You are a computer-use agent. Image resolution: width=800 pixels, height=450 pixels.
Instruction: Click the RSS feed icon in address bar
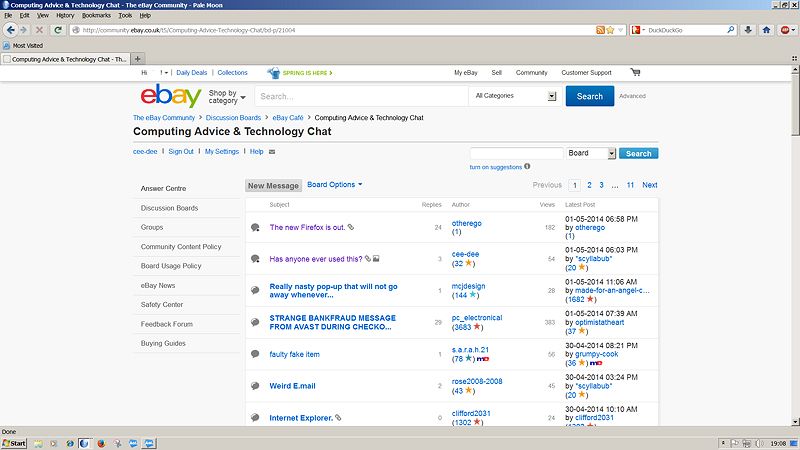click(x=601, y=30)
